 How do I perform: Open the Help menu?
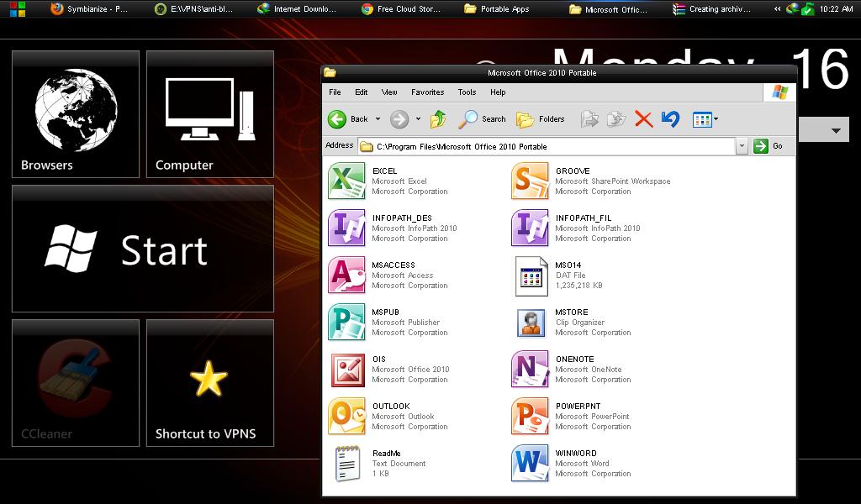498,92
